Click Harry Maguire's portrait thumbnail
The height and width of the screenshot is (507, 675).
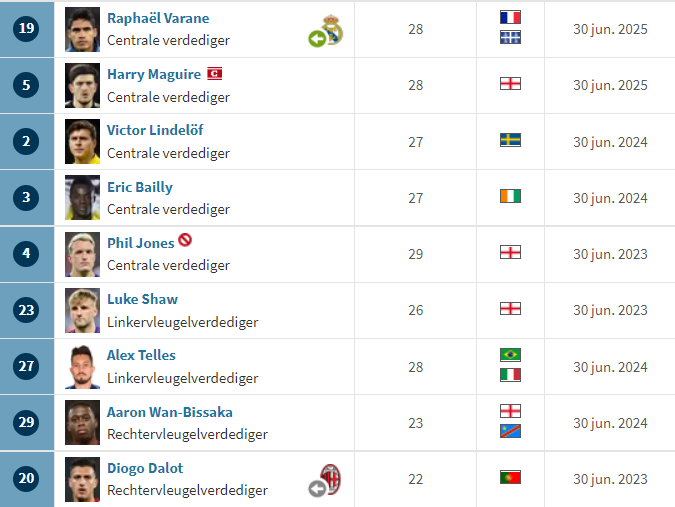click(x=82, y=85)
